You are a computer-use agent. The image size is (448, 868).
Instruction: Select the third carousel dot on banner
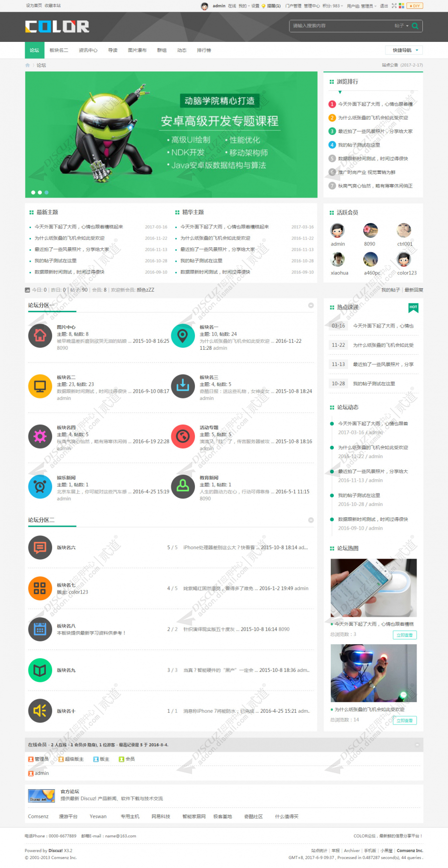tap(47, 192)
